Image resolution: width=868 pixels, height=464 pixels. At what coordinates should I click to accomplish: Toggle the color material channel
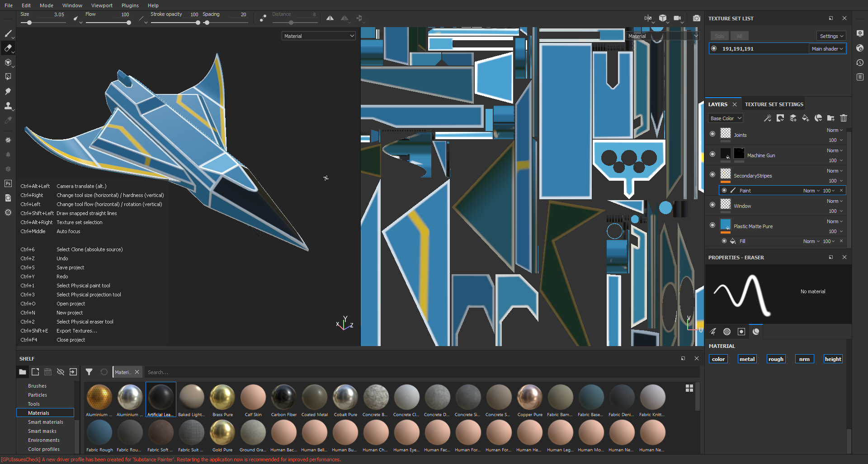tap(718, 359)
